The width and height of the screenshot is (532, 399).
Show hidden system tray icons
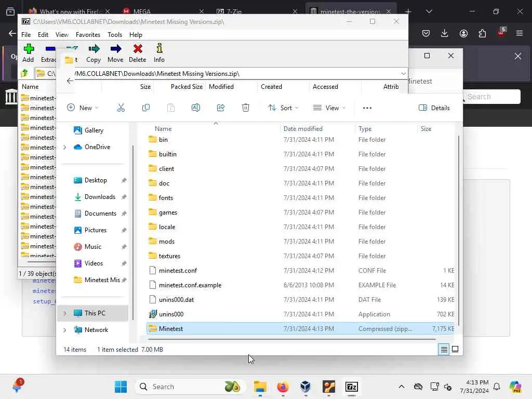click(402, 387)
